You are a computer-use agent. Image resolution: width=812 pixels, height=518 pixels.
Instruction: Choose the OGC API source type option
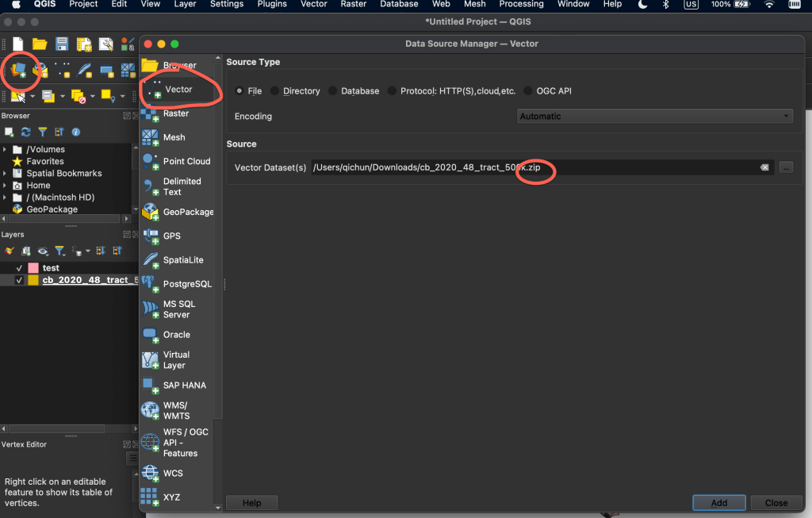(528, 91)
